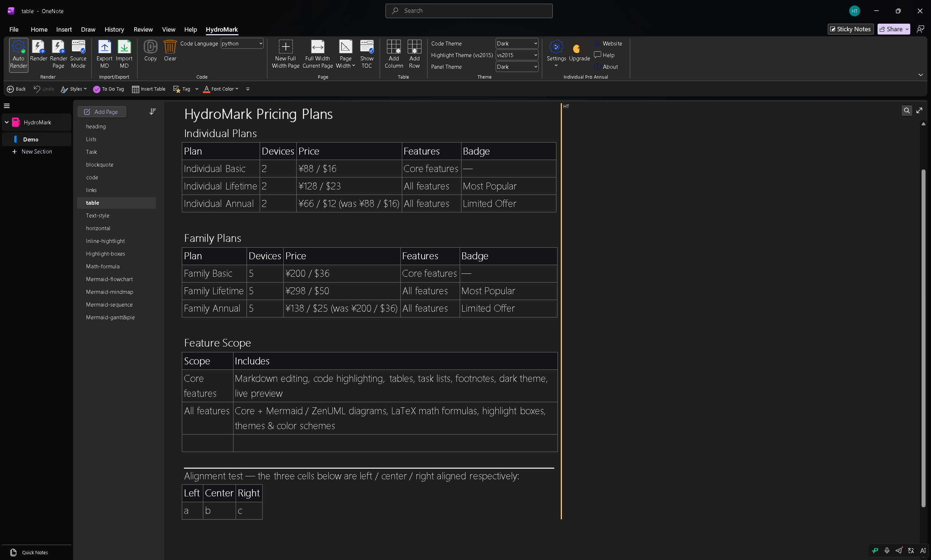Screen dimensions: 931x560
Task: Click the Back button in quick toolbar
Action: [x=16, y=89]
